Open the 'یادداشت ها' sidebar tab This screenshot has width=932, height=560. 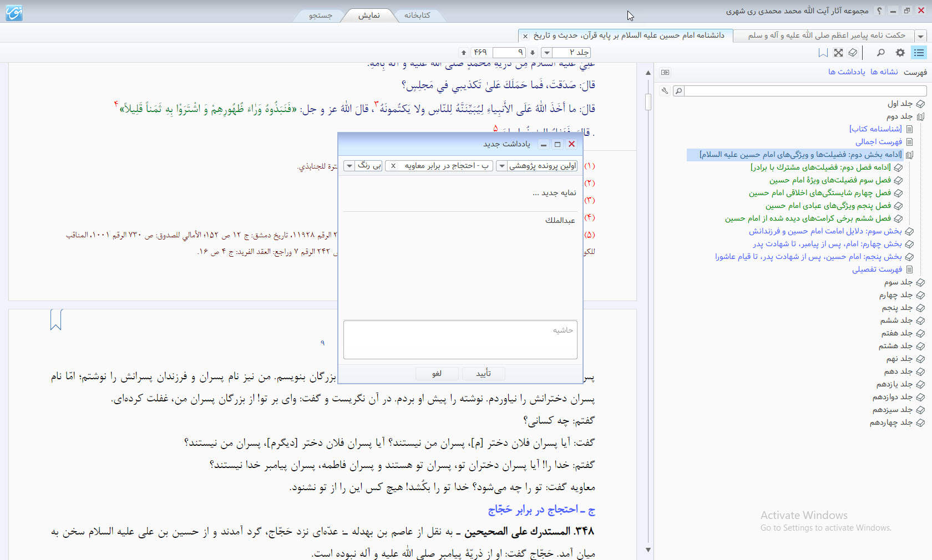[847, 72]
